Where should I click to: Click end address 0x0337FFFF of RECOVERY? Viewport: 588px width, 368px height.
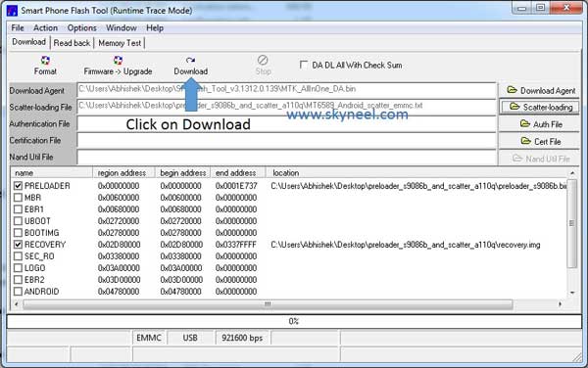tap(236, 245)
